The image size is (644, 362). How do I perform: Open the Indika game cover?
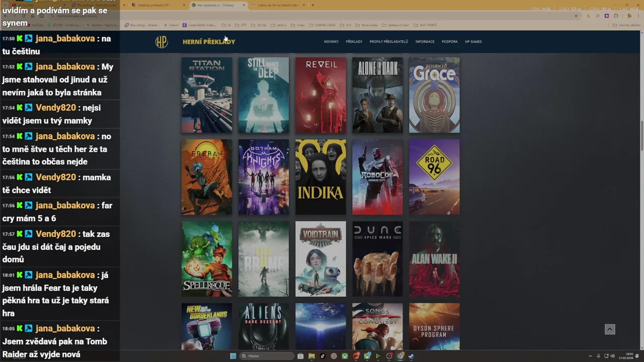pyautogui.click(x=320, y=177)
